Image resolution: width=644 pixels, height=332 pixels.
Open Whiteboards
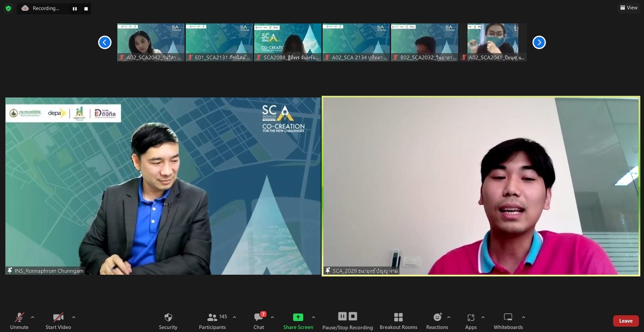point(508,321)
